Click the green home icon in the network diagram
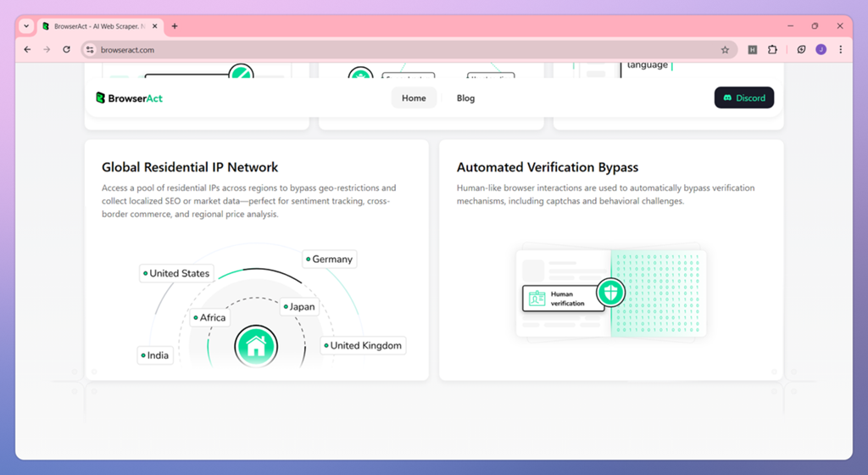The height and width of the screenshot is (475, 868). [x=256, y=347]
